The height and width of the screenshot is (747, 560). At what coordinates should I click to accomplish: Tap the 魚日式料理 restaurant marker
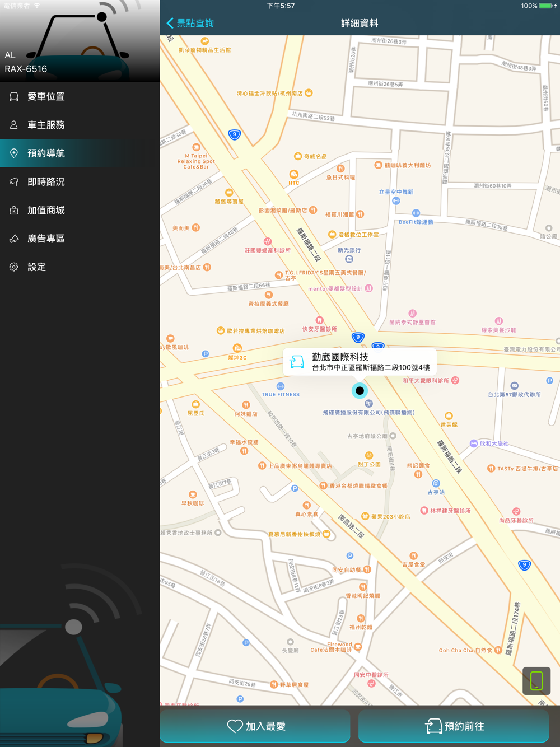pos(340,169)
